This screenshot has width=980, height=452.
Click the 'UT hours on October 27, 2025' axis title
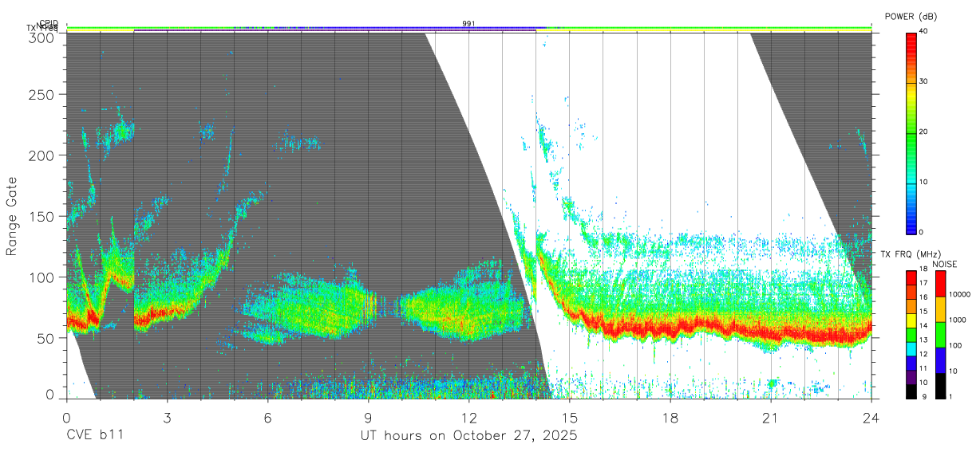point(468,435)
